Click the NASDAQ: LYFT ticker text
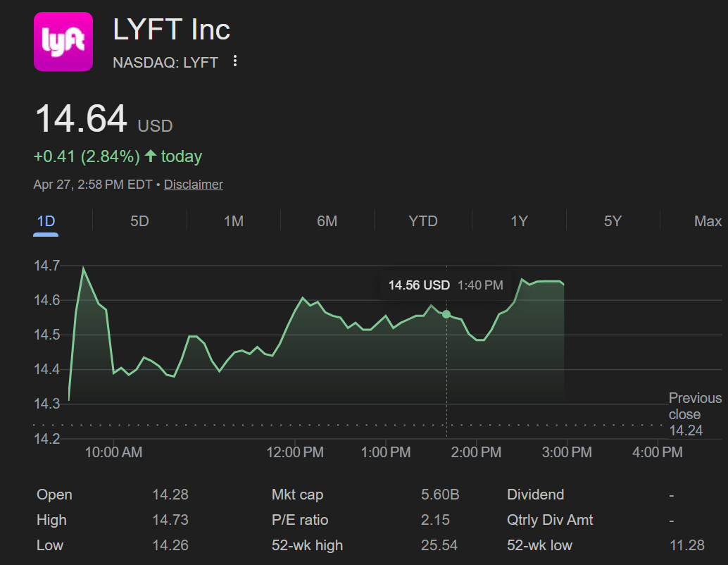This screenshot has width=728, height=565. coord(165,62)
